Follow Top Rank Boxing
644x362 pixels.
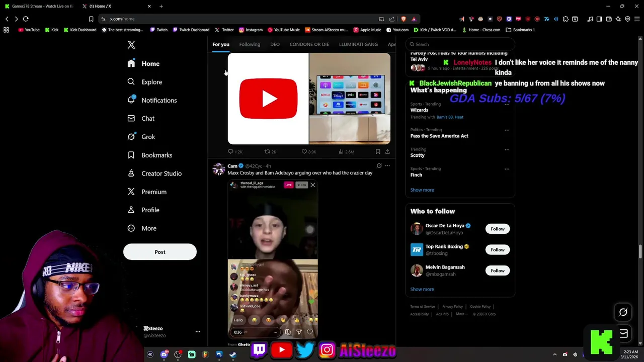pos(498,249)
